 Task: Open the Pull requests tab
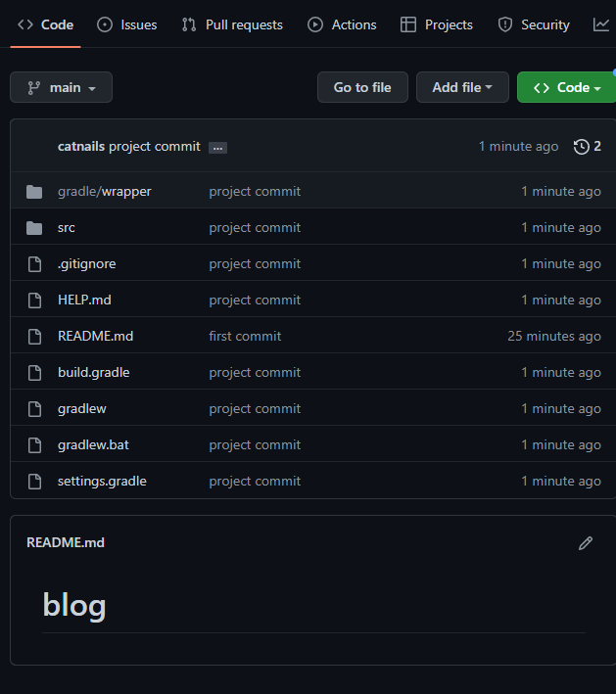232,24
